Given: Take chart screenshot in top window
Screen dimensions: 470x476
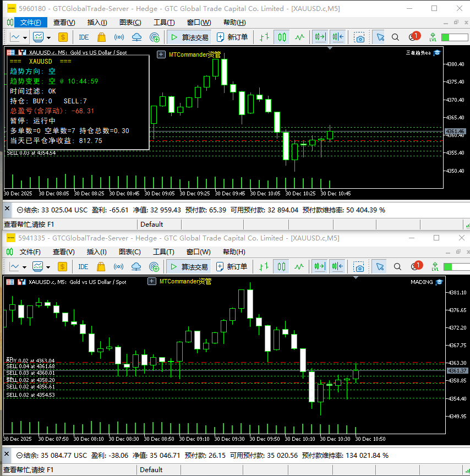Looking at the screenshot, I should (x=359, y=37).
